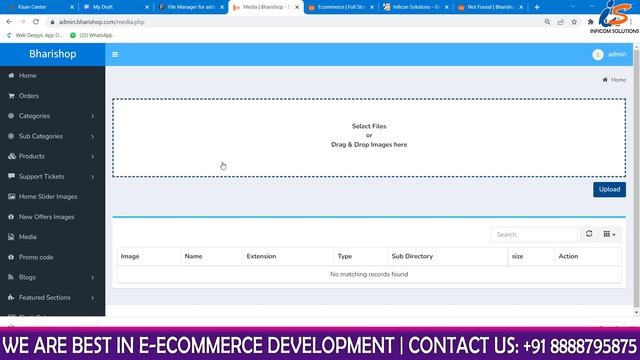Reload the page using browser refresh
Screen dimensions: 640x360
coord(36,22)
